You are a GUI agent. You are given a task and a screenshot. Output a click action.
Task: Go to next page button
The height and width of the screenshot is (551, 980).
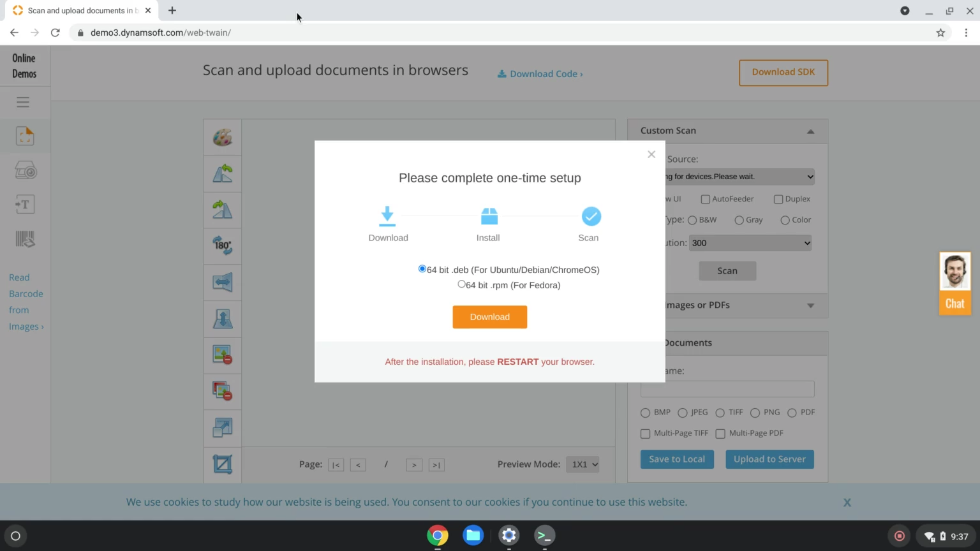click(414, 465)
